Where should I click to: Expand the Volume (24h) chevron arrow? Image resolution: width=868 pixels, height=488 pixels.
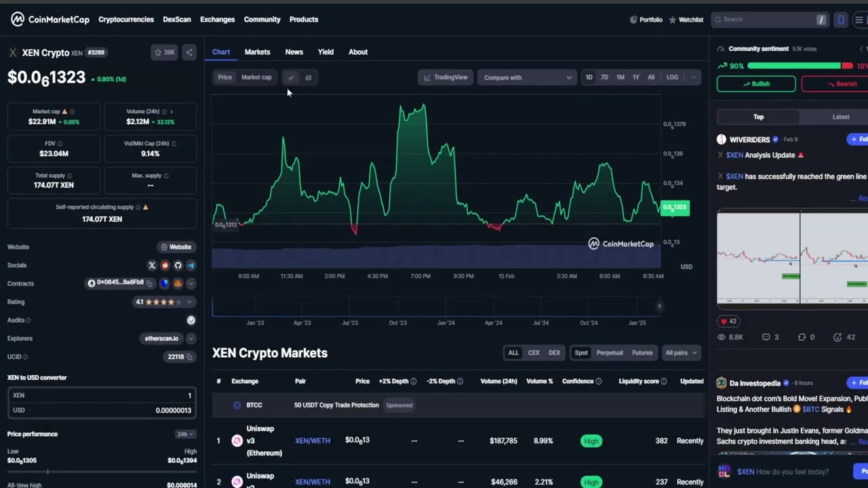[x=171, y=112]
